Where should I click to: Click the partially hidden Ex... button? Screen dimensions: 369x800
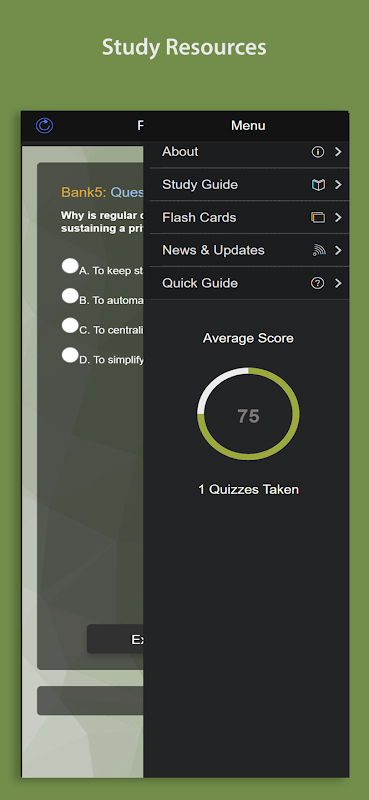coord(115,639)
